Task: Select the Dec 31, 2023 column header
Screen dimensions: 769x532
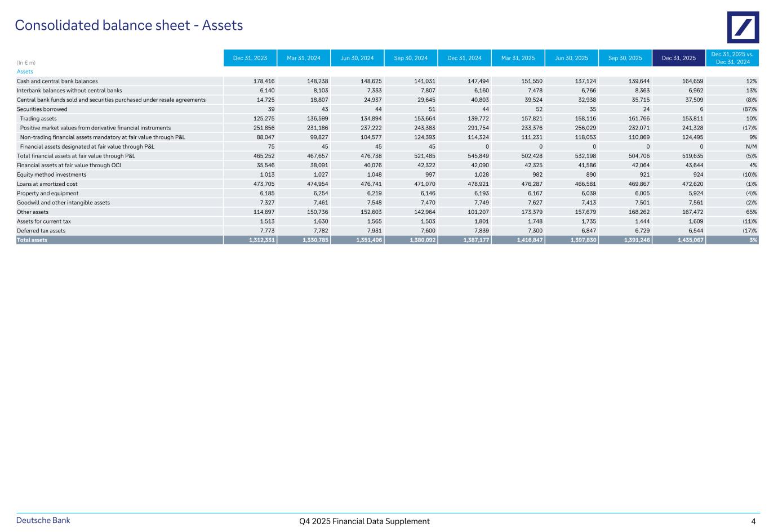Action: [x=250, y=58]
